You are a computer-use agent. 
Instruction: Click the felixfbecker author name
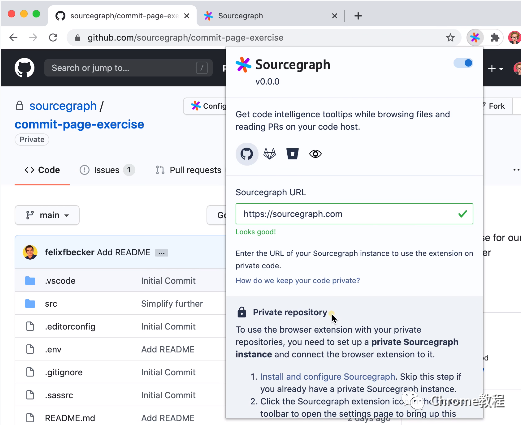pyautogui.click(x=69, y=252)
